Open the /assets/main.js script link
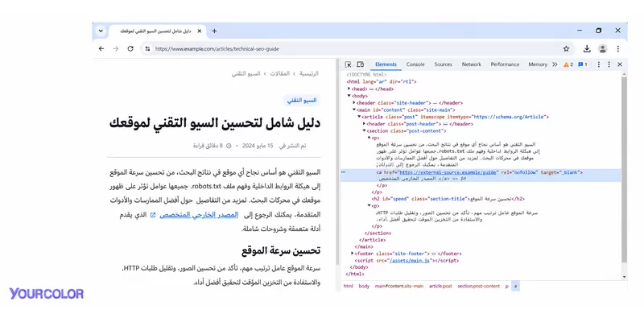The height and width of the screenshot is (322, 644). point(411,260)
